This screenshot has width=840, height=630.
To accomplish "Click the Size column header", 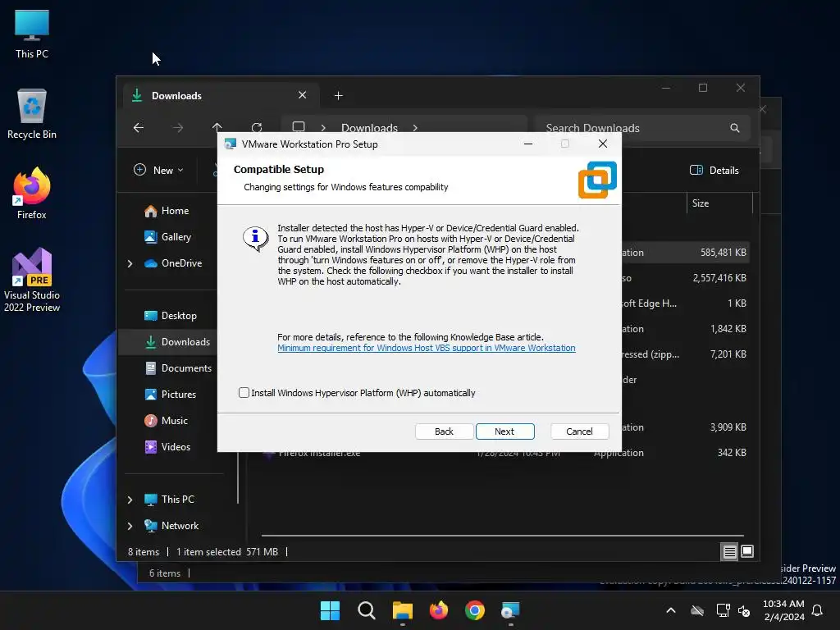I will [x=719, y=203].
